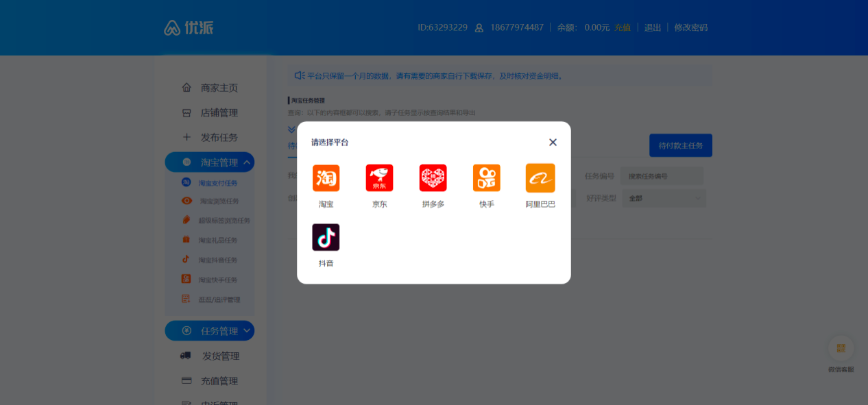Open the 好评类型 dropdown showing 全部
868x405 pixels.
663,199
